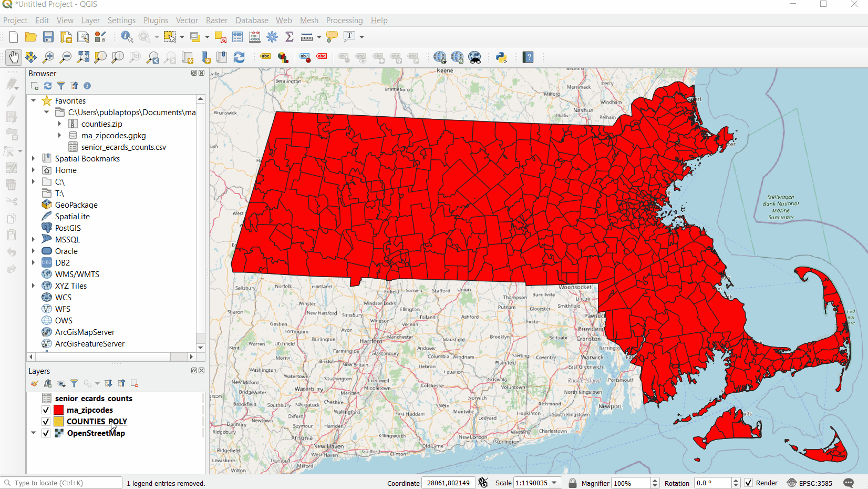Open the Layout Manager icon
This screenshot has height=489, width=868.
click(83, 37)
